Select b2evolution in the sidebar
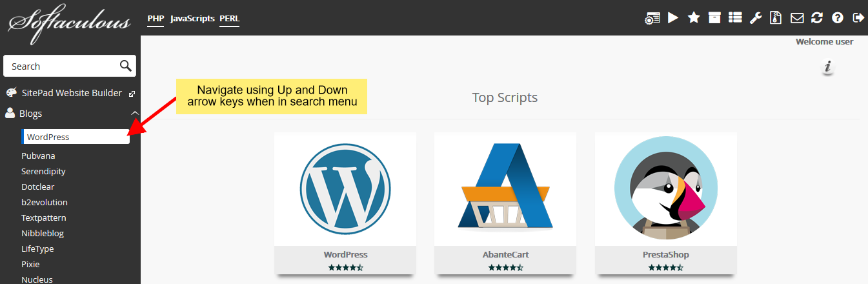Image resolution: width=868 pixels, height=284 pixels. (x=44, y=202)
